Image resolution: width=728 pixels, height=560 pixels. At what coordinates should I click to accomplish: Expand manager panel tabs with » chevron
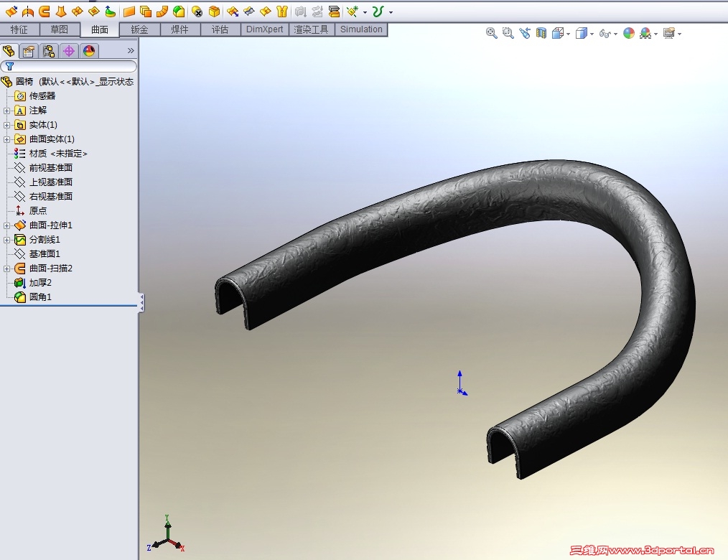point(131,50)
